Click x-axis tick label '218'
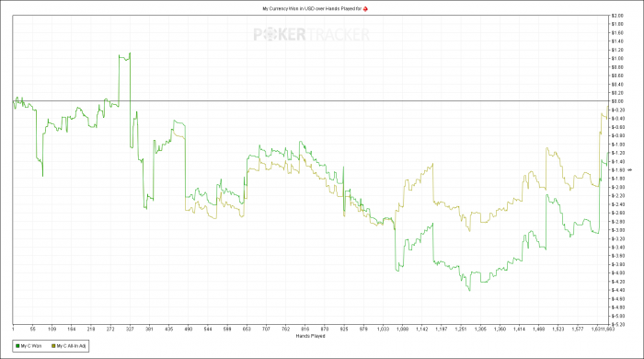The image size is (644, 359). pos(91,329)
